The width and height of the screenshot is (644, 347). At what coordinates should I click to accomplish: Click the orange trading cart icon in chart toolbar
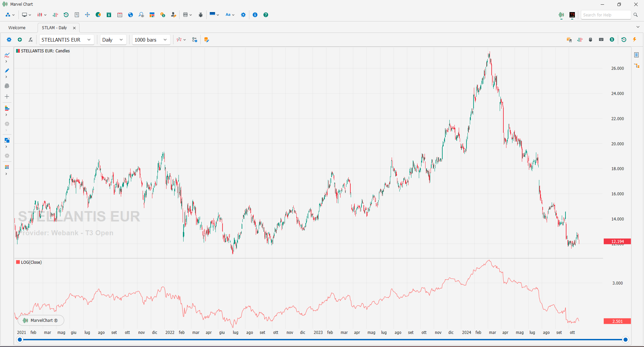(569, 40)
